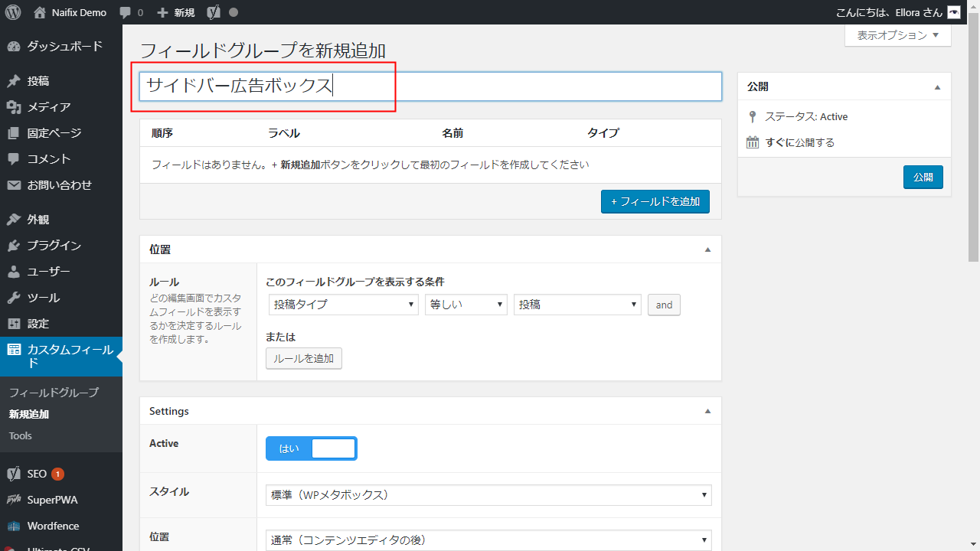Click the ユーザー person icon
The height and width of the screenshot is (551, 980).
pyautogui.click(x=14, y=272)
